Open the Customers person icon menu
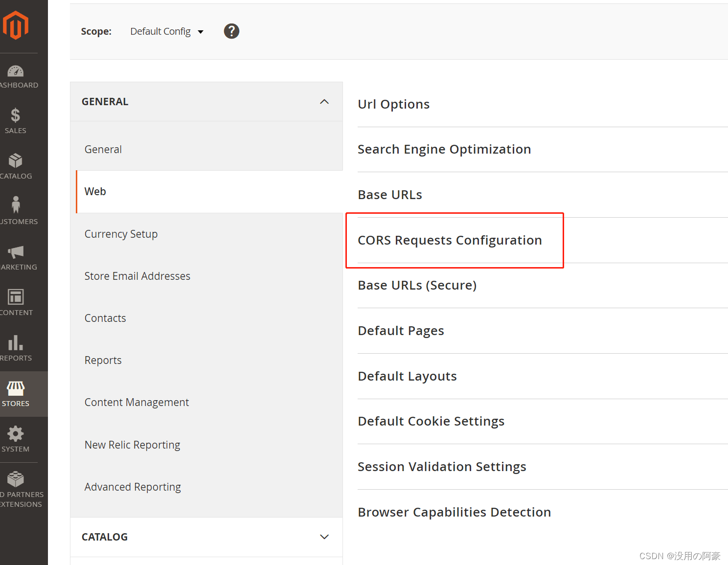Viewport: 728px width, 565px height. point(16,205)
